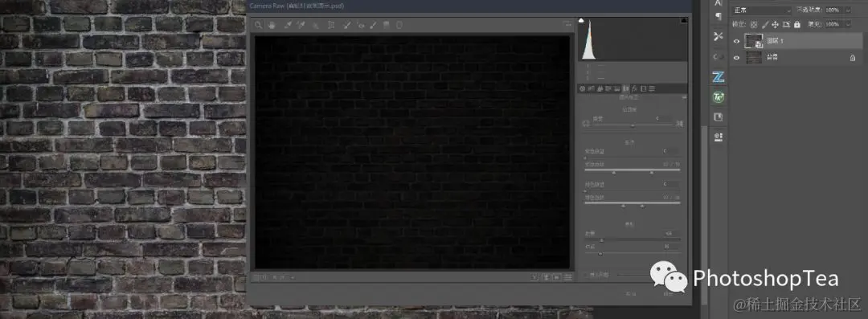This screenshot has height=319, width=868.
Task: Open the Paragraph panel icon in Photoshop
Action: coord(718,16)
